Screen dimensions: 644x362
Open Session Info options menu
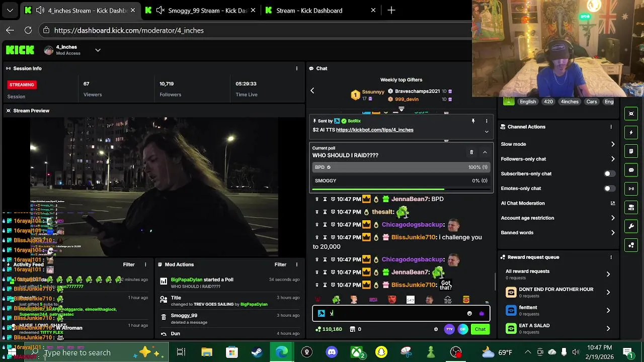click(297, 68)
